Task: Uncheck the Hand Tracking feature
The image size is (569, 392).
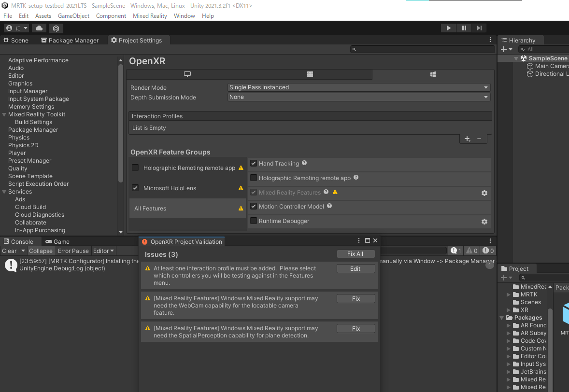Action: point(254,164)
